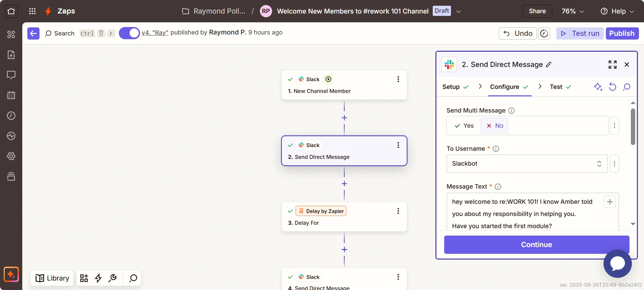
Task: Add a step after step 2
Action: (x=344, y=184)
